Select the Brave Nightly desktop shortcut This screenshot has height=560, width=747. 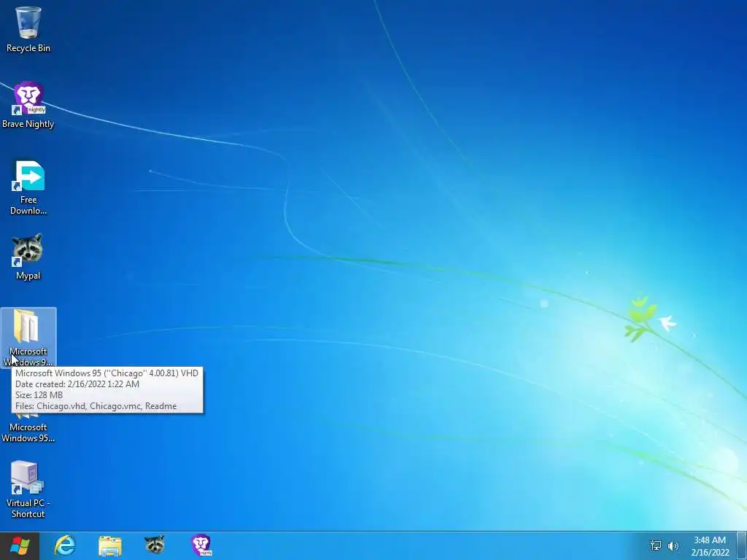(x=28, y=105)
